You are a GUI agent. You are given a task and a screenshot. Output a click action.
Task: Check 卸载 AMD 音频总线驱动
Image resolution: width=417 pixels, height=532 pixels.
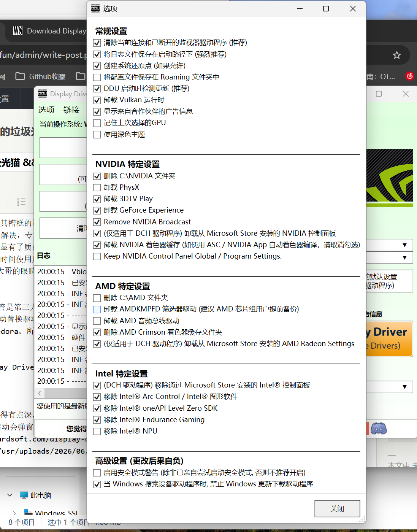coord(97,321)
